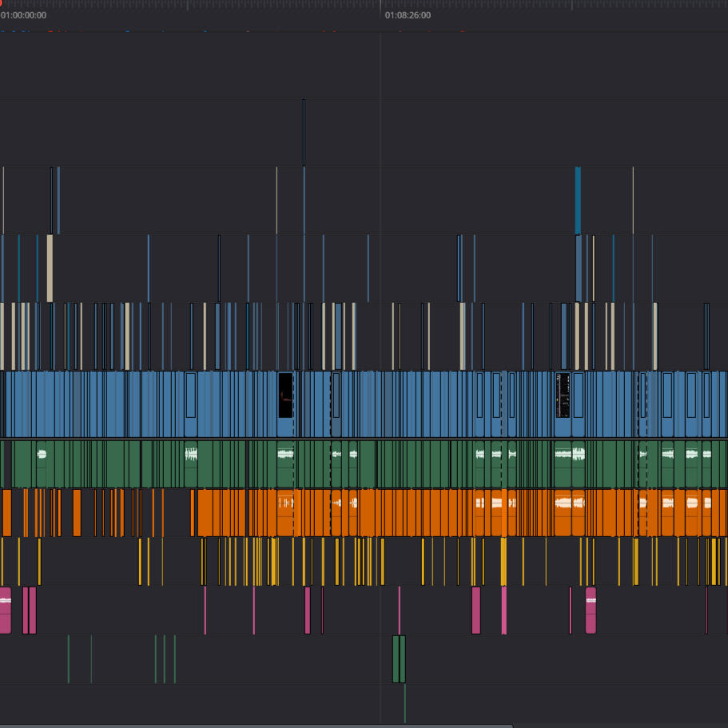The height and width of the screenshot is (728, 728).
Task: Select the first thin green clip on lower track
Action: [69, 658]
